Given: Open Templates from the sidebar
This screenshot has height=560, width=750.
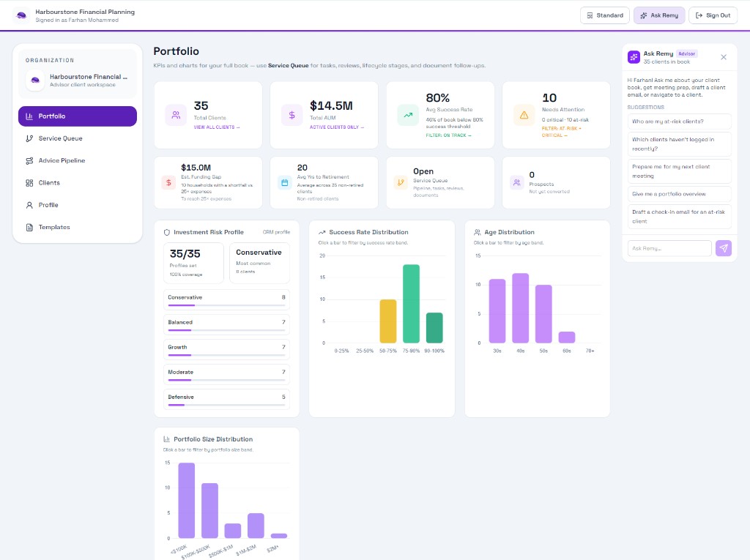Looking at the screenshot, I should point(78,227).
